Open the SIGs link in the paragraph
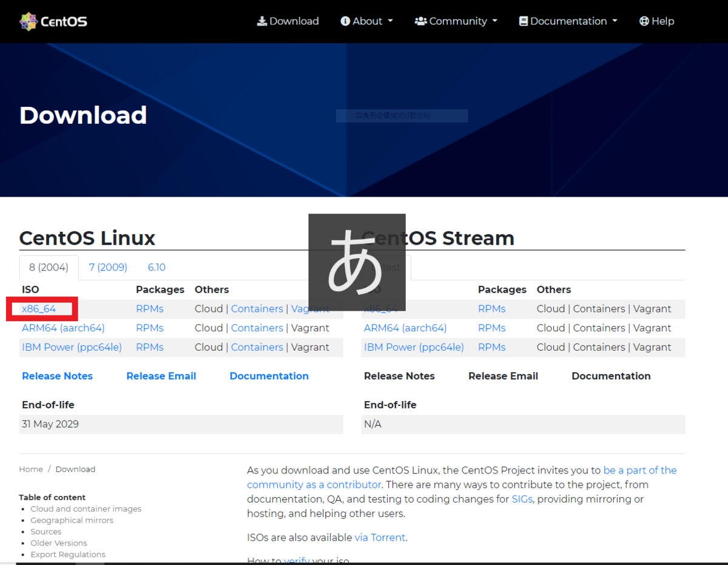The width and height of the screenshot is (728, 565). click(x=523, y=499)
